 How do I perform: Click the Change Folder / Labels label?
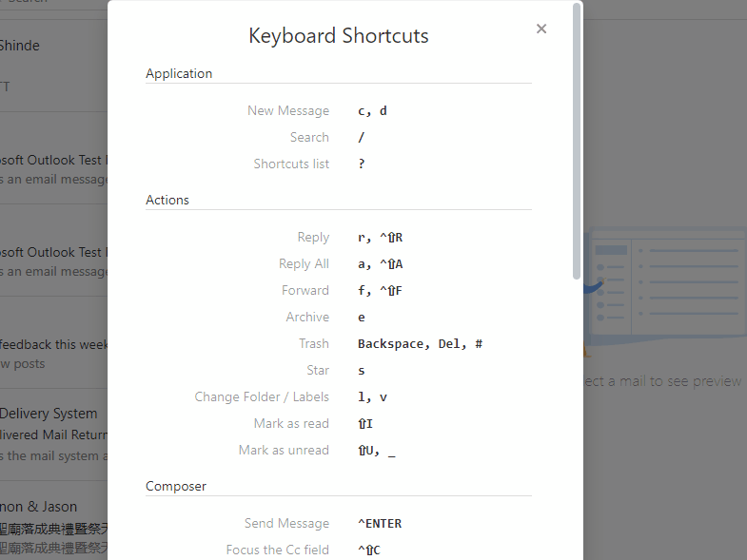pyautogui.click(x=262, y=396)
